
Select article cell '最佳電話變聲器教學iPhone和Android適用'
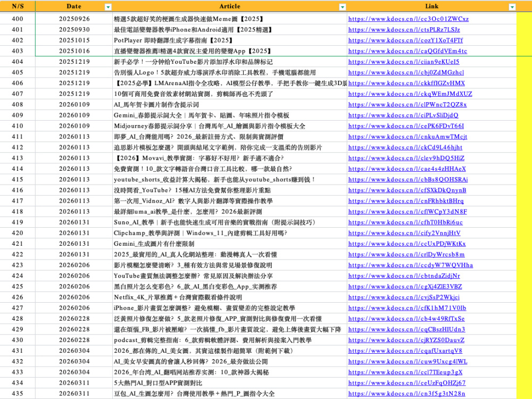pyautogui.click(x=230, y=29)
